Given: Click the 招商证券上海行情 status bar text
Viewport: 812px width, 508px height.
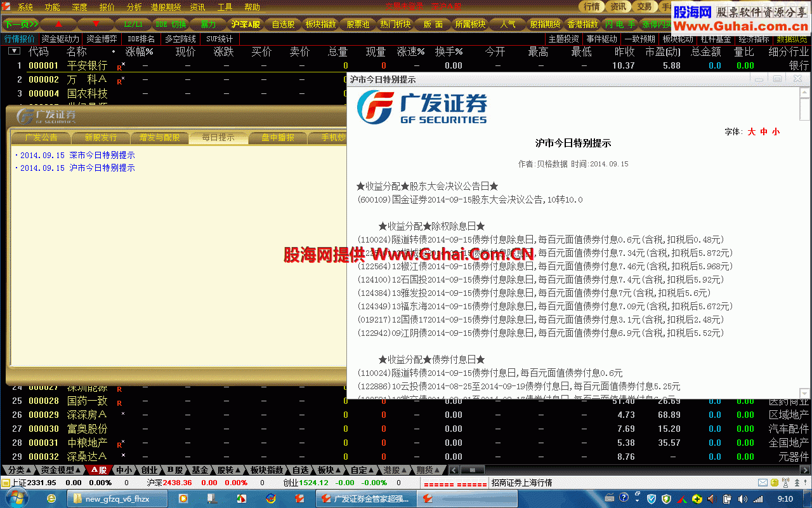Looking at the screenshot, I should (521, 483).
